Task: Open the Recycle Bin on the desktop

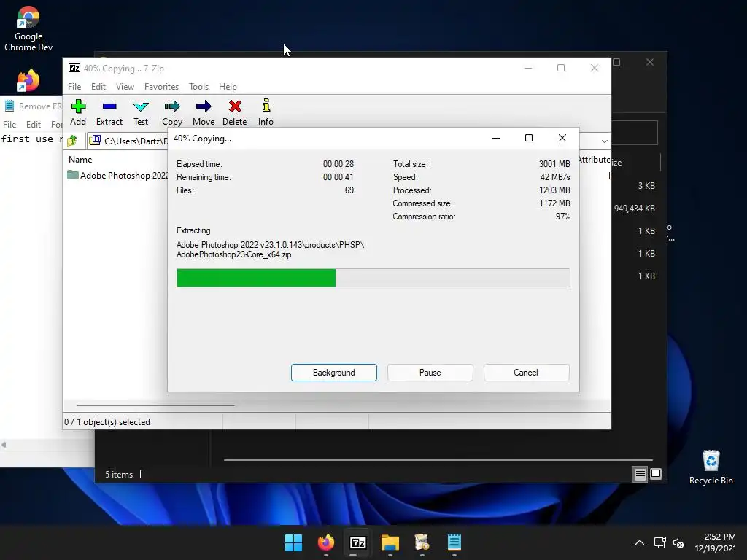Action: (x=711, y=467)
